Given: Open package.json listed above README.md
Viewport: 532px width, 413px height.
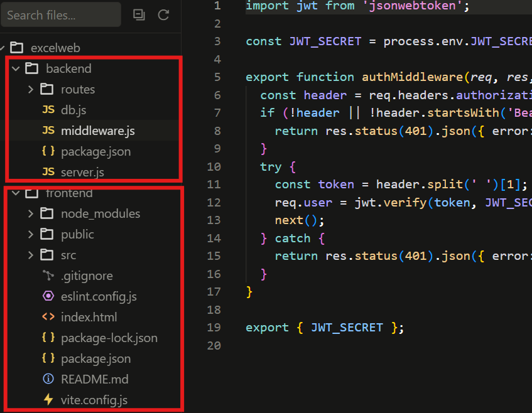Looking at the screenshot, I should [x=96, y=359].
